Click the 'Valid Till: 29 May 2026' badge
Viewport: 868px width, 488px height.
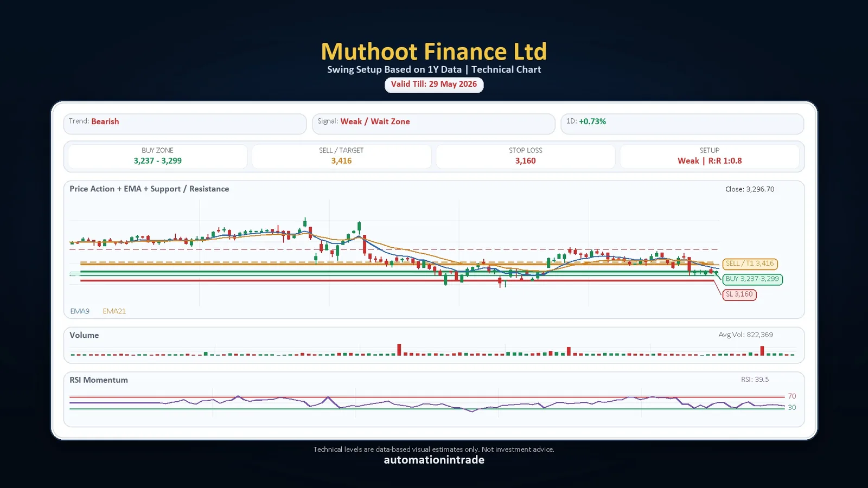point(434,85)
